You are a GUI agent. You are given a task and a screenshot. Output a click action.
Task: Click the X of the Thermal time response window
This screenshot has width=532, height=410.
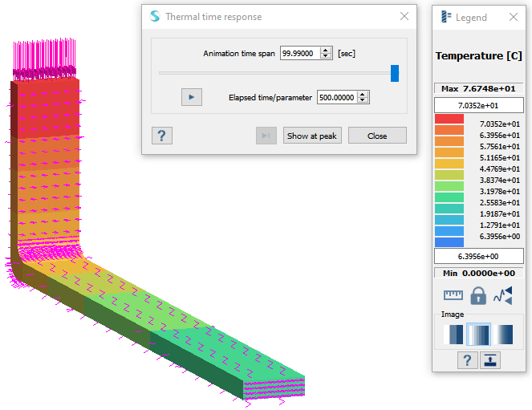tap(404, 16)
